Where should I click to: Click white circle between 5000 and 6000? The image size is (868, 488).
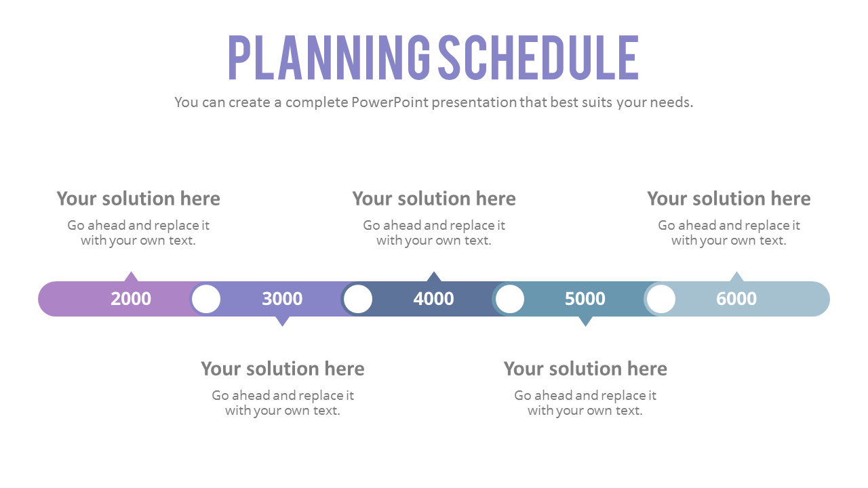point(661,299)
